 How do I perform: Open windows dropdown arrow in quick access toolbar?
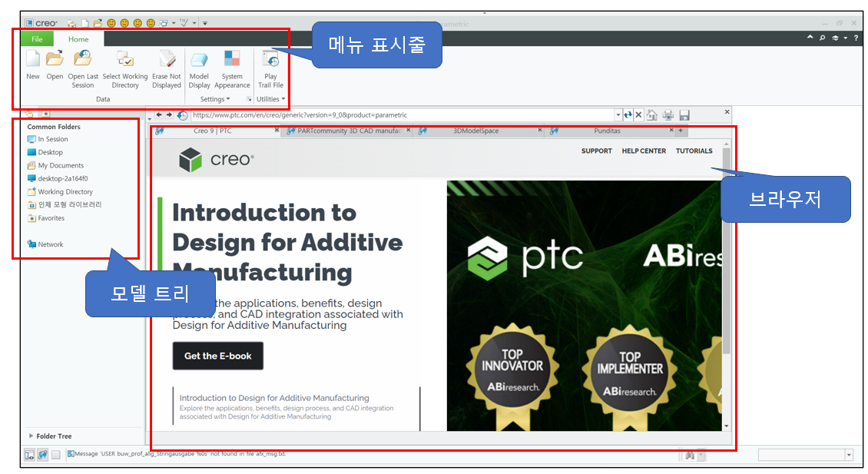tap(174, 23)
